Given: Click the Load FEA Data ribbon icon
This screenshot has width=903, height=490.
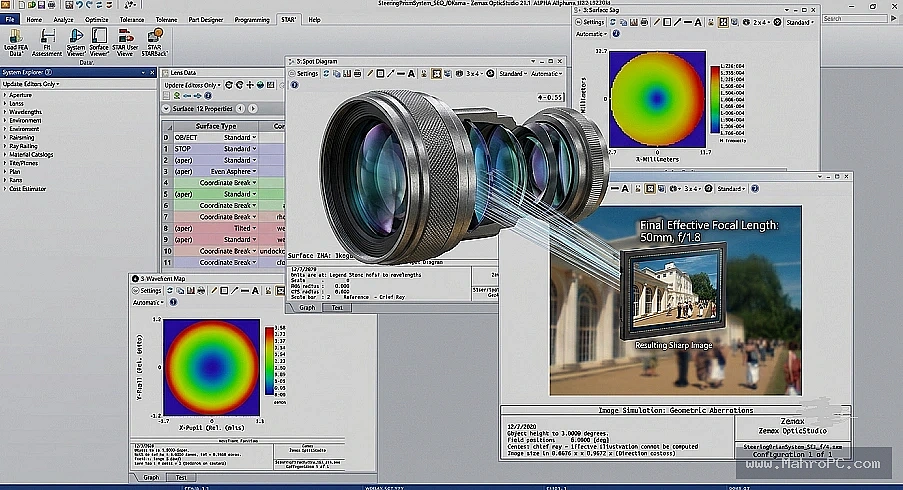Looking at the screenshot, I should [x=16, y=43].
